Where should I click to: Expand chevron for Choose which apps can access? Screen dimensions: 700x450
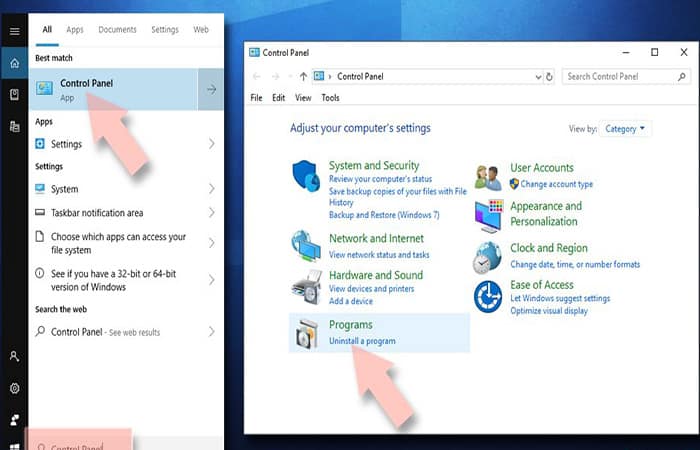tap(212, 243)
